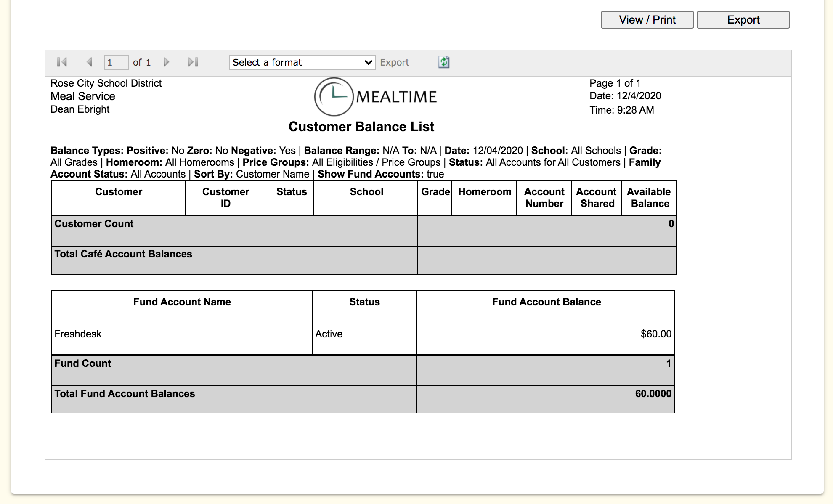Go to first page of report
Screen dimensions: 833x504
tap(62, 62)
